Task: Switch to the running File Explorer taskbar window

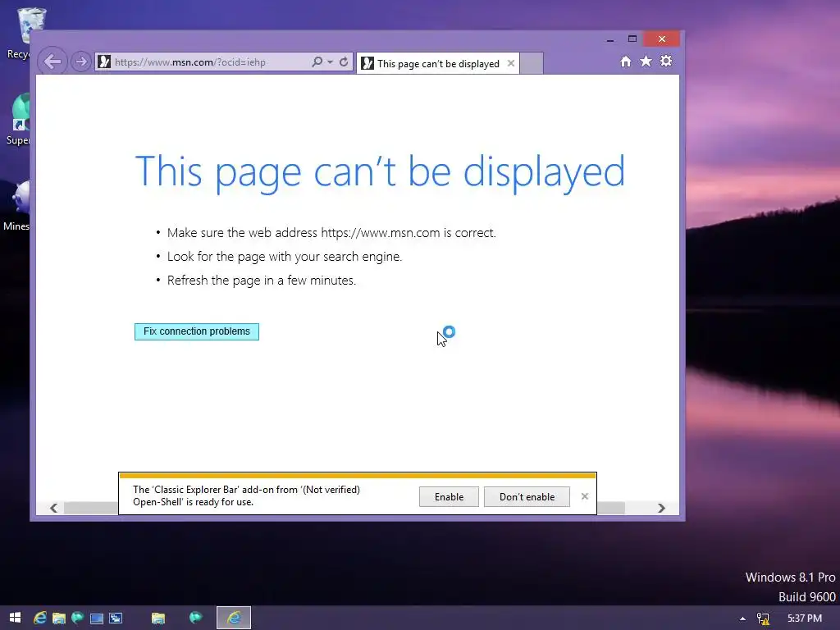Action: pos(158,619)
